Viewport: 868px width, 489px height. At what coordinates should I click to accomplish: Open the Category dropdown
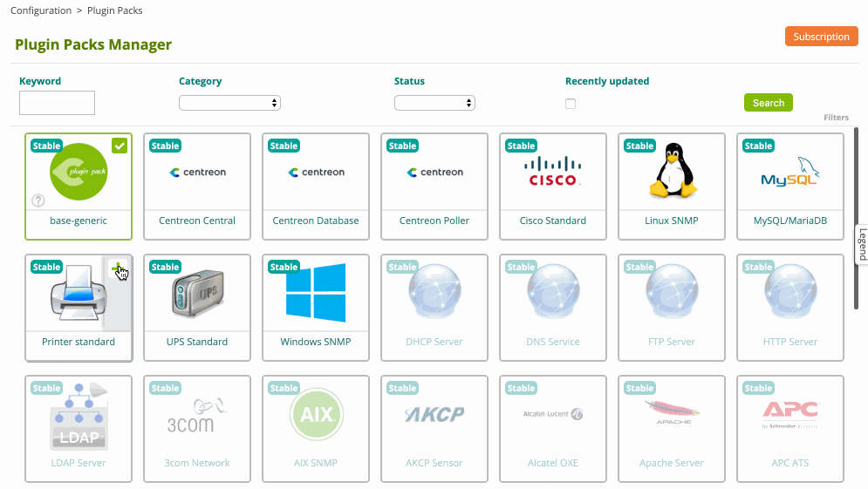[229, 103]
